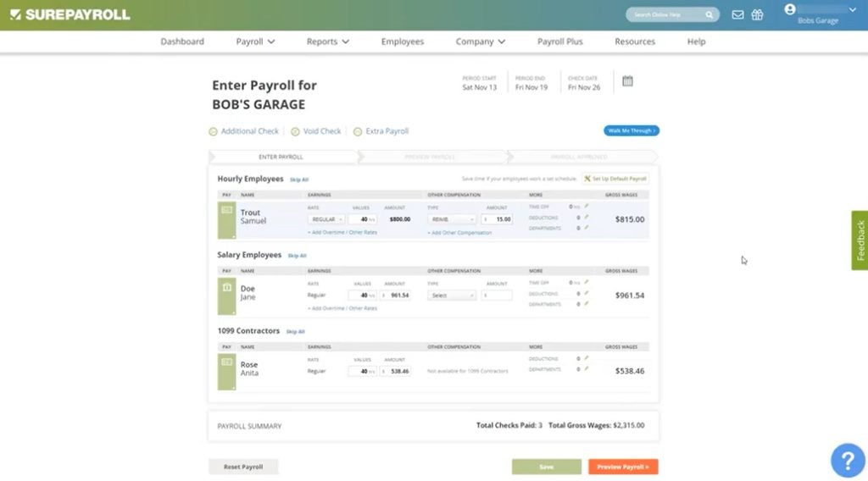Click the Extra Payroll circle icon
The height and width of the screenshot is (481, 868).
click(358, 131)
